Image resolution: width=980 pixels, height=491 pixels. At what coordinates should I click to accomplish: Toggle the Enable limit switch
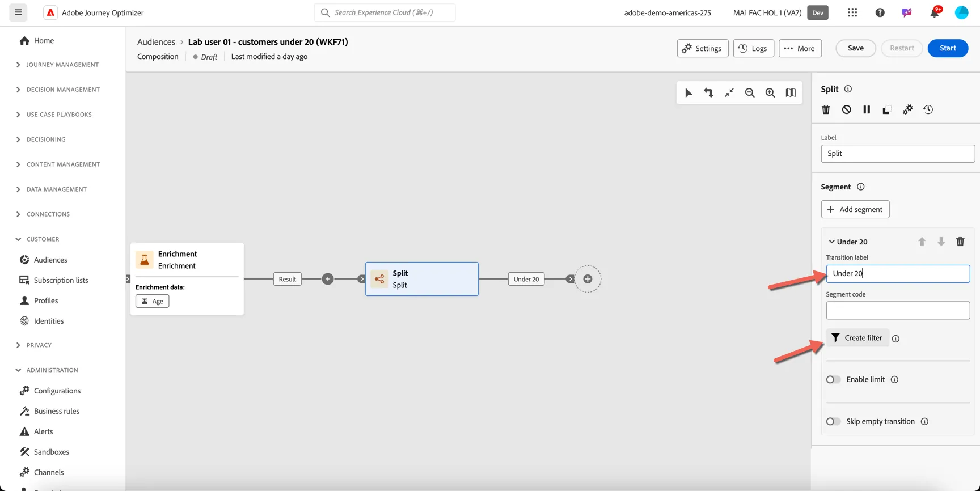pyautogui.click(x=833, y=379)
